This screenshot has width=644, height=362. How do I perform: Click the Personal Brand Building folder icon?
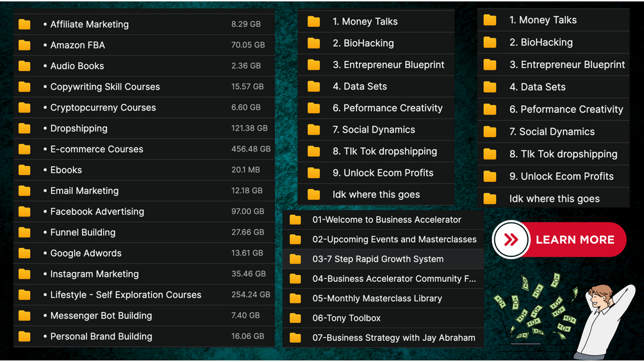24,336
